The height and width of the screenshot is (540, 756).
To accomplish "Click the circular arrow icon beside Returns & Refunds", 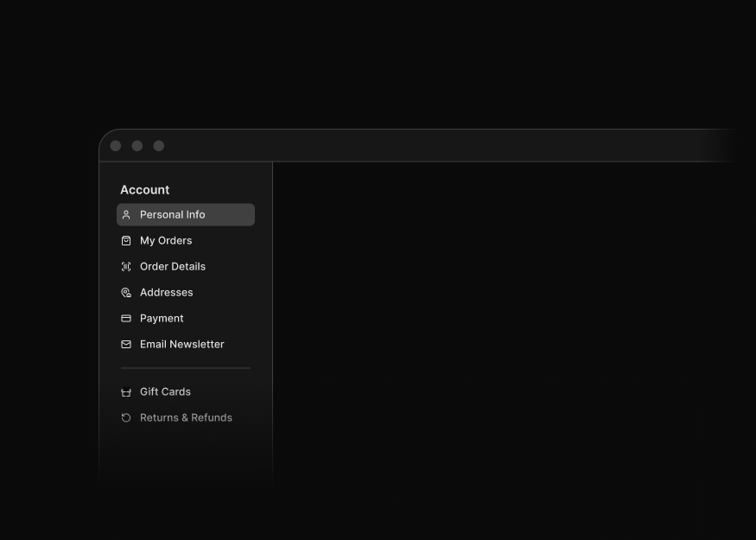I will [126, 417].
